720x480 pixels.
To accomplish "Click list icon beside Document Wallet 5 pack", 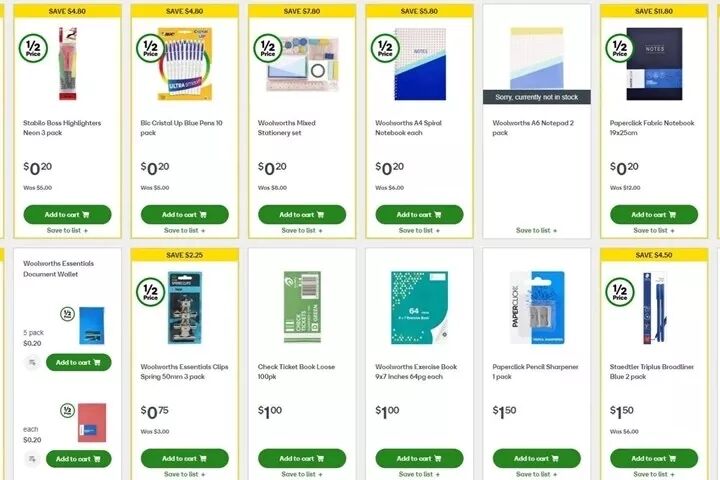I will pyautogui.click(x=32, y=362).
